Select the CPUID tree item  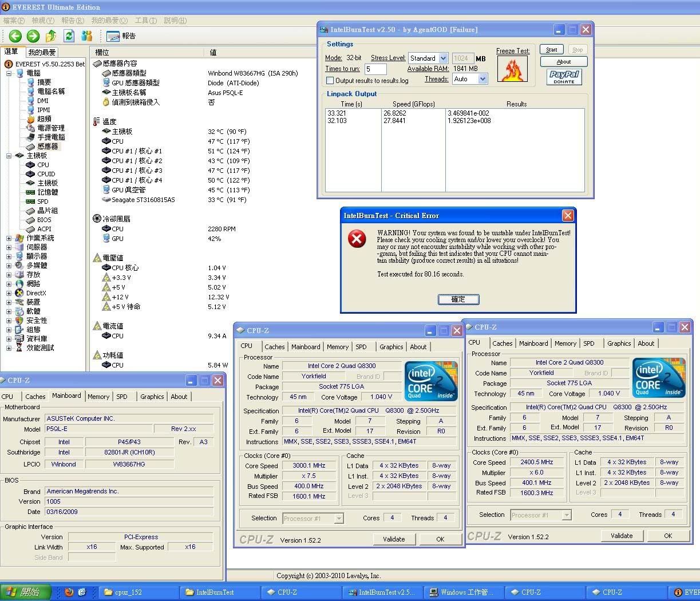(46, 174)
